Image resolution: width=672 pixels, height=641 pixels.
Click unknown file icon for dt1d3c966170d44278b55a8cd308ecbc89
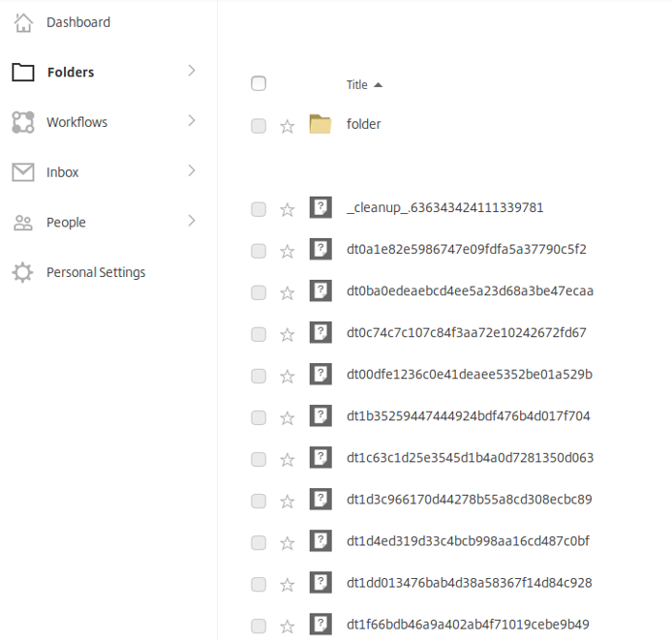point(321,500)
